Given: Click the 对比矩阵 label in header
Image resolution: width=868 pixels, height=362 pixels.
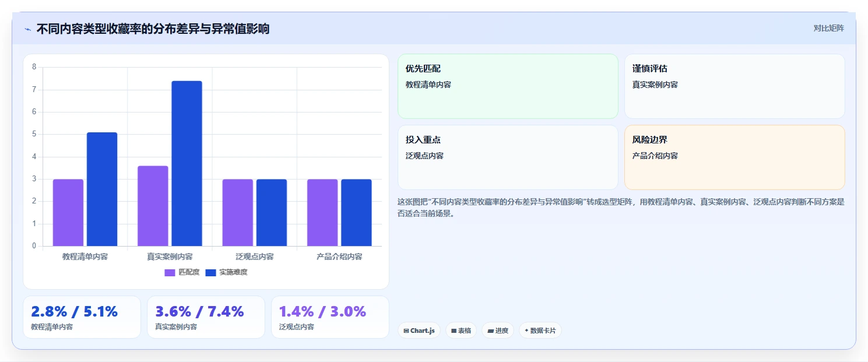Looking at the screenshot, I should (x=828, y=28).
